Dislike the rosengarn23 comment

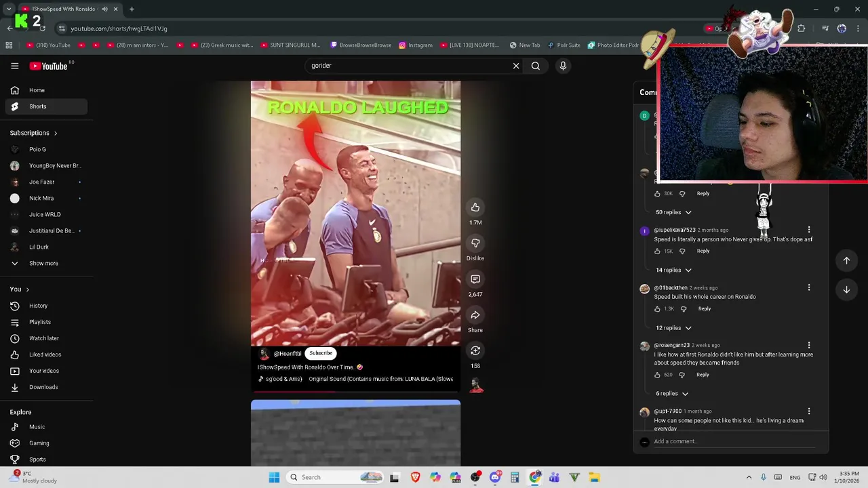click(x=682, y=375)
